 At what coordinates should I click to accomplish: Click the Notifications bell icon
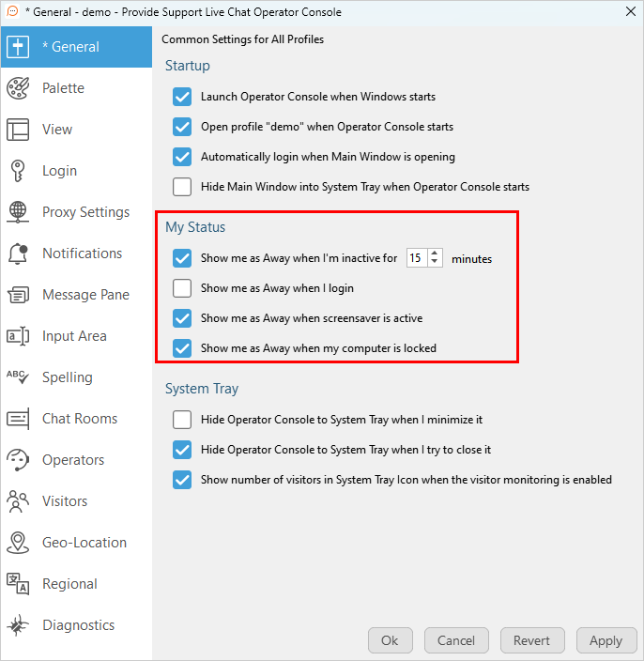[18, 254]
